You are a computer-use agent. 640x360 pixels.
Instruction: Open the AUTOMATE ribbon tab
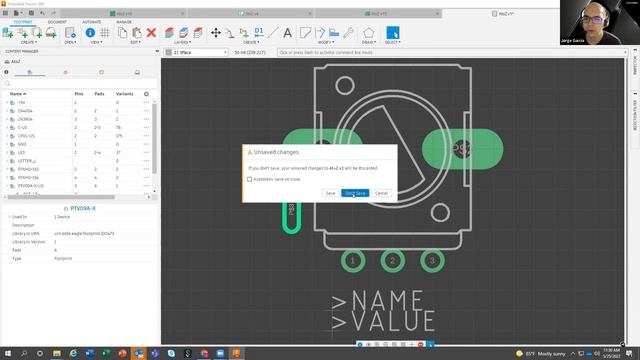(x=91, y=22)
